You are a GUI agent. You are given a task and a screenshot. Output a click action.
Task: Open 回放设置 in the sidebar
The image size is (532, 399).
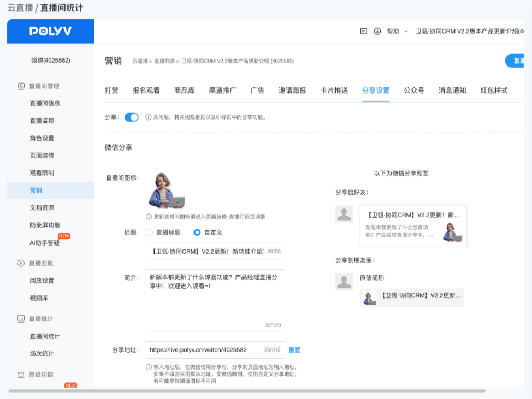[42, 281]
